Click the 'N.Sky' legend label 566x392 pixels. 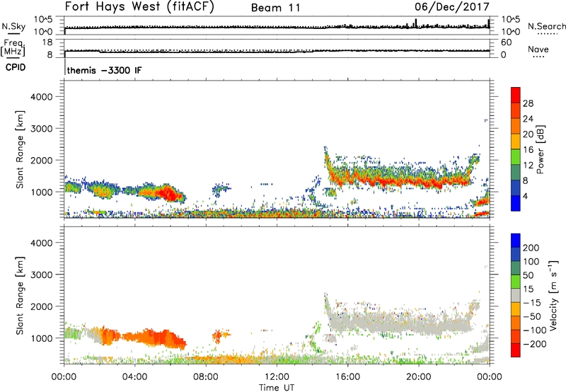pyautogui.click(x=13, y=26)
